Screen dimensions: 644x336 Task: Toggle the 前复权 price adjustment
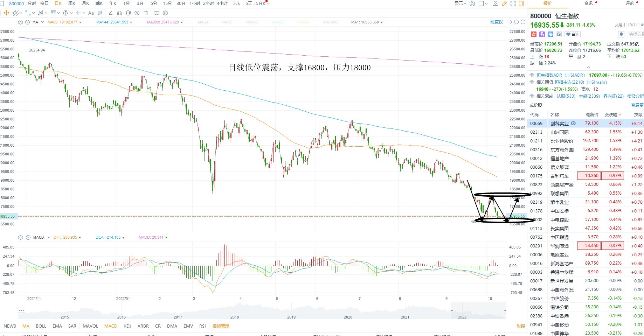[x=497, y=22]
